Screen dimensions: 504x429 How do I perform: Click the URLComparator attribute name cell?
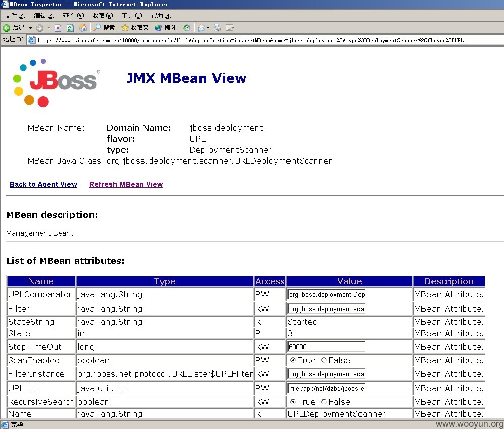[41, 294]
